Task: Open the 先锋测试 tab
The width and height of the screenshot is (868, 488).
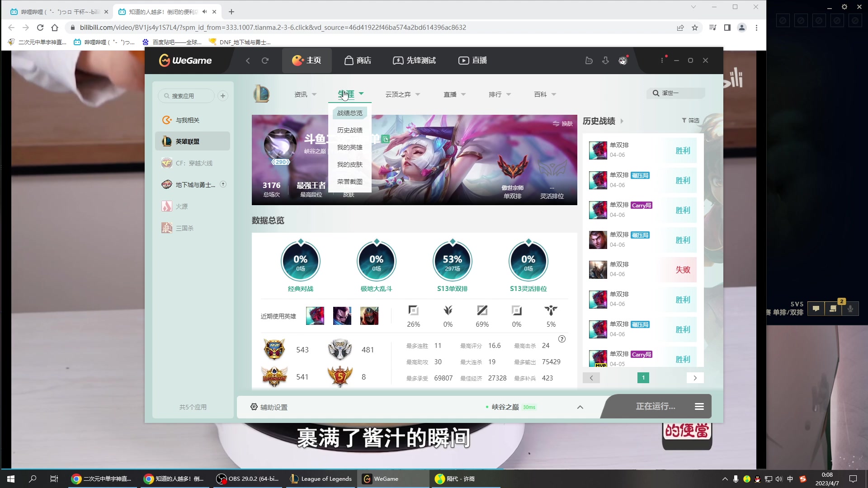Action: [x=414, y=61]
